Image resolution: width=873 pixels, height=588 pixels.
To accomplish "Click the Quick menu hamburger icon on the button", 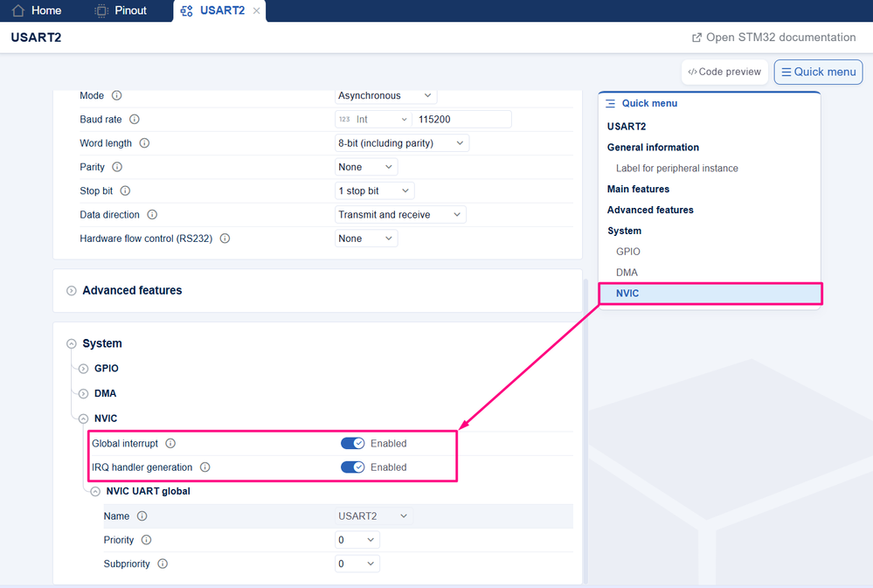I will click(786, 72).
